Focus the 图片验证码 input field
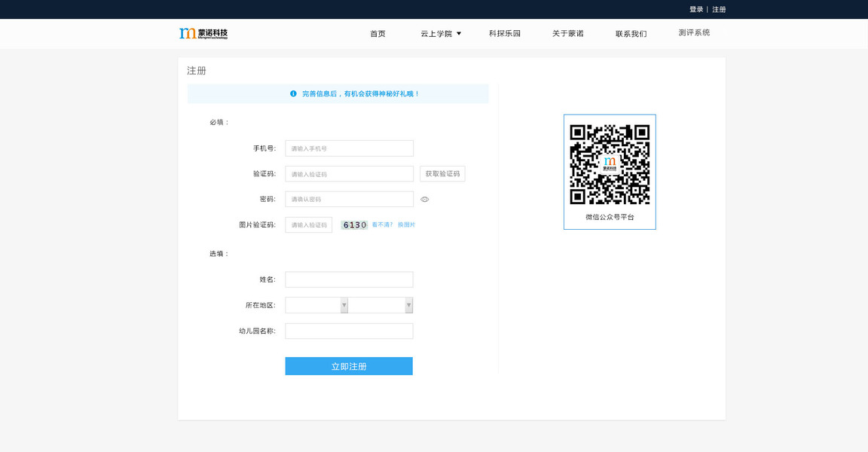The width and height of the screenshot is (868, 452). point(309,224)
